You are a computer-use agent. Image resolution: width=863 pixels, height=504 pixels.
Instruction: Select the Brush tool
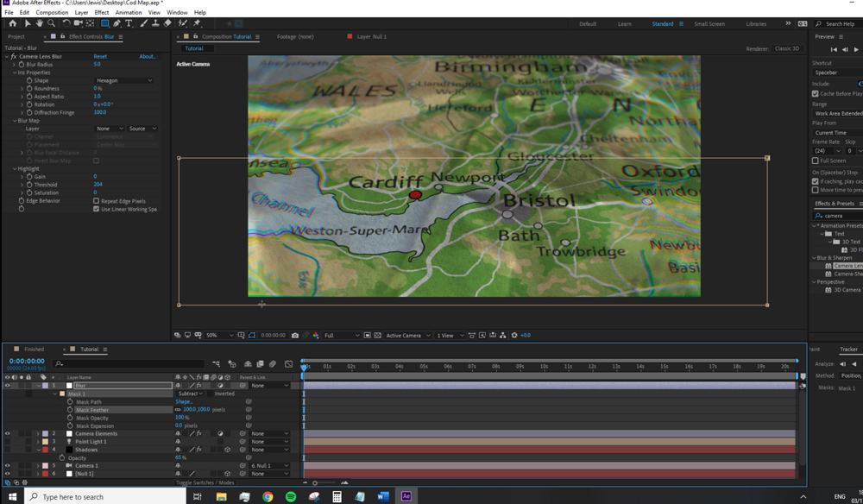click(x=143, y=23)
